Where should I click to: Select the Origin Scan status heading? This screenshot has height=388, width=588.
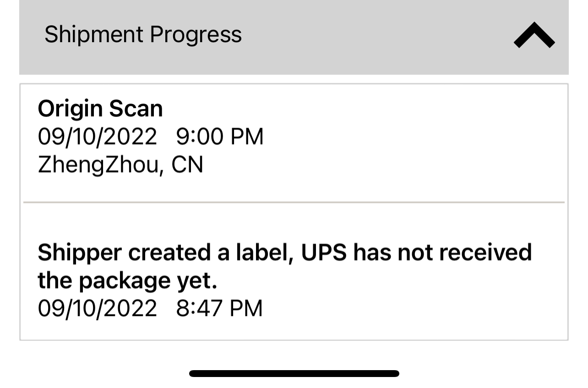100,109
